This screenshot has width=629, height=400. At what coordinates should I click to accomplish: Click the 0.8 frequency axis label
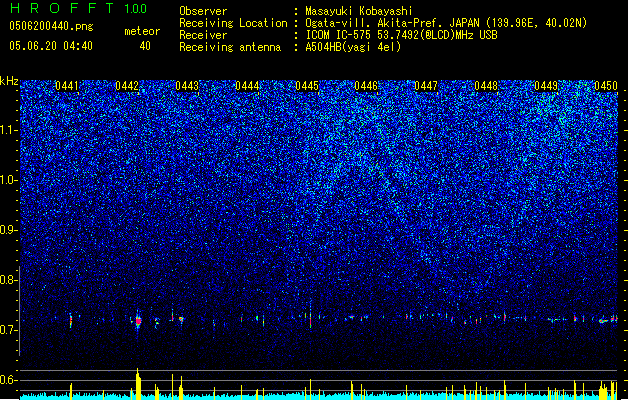tap(8, 280)
